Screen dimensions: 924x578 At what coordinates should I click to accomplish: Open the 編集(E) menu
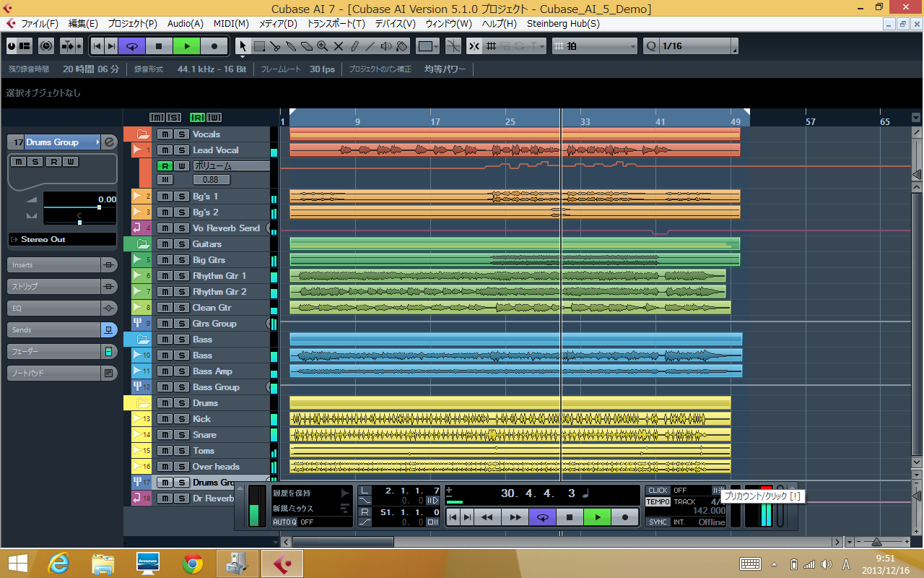coord(83,23)
